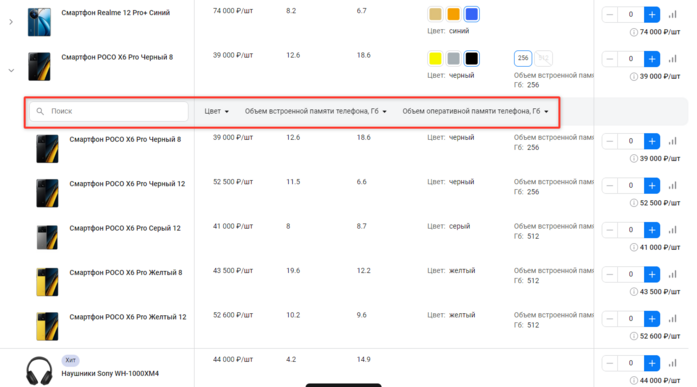Choose the 512 GB memory option
The width and height of the screenshot is (697, 387).
tap(543, 58)
